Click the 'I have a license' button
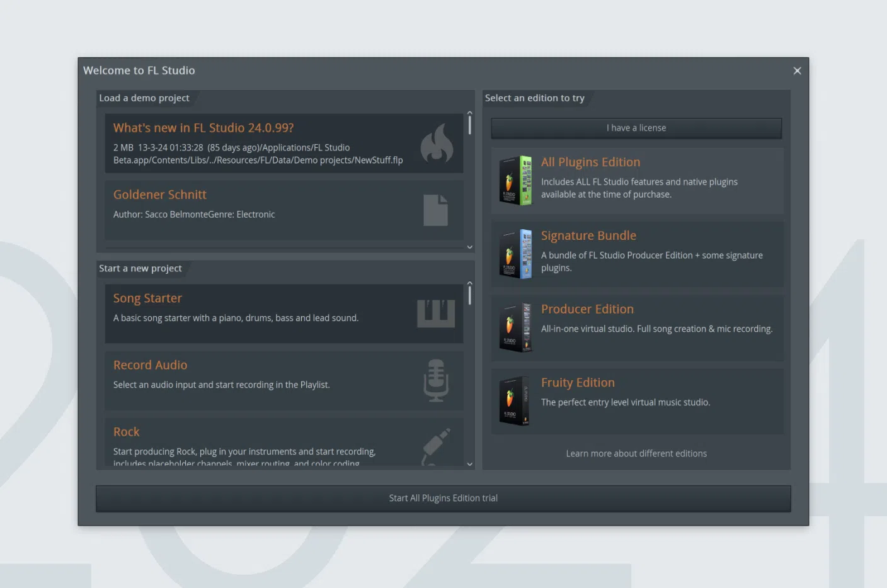Image resolution: width=887 pixels, height=588 pixels. click(x=636, y=128)
